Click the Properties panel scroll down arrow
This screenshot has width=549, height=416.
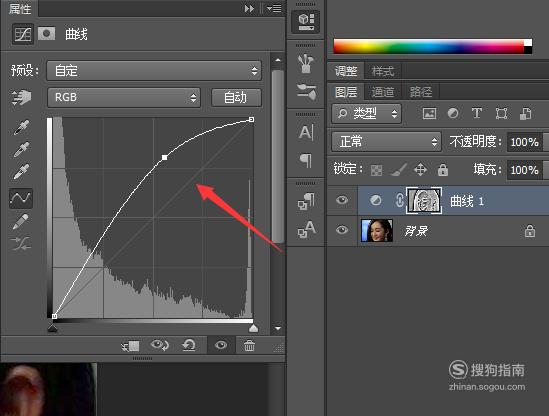(x=278, y=328)
